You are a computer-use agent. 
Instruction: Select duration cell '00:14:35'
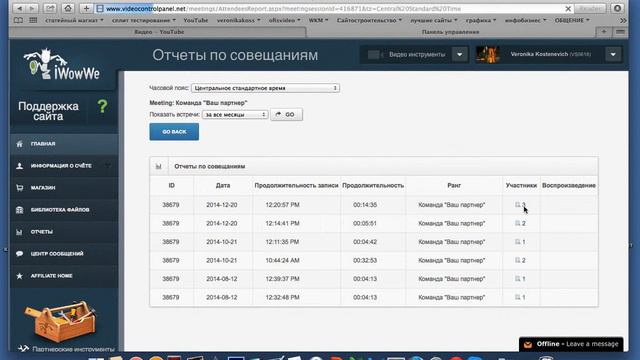(x=365, y=205)
